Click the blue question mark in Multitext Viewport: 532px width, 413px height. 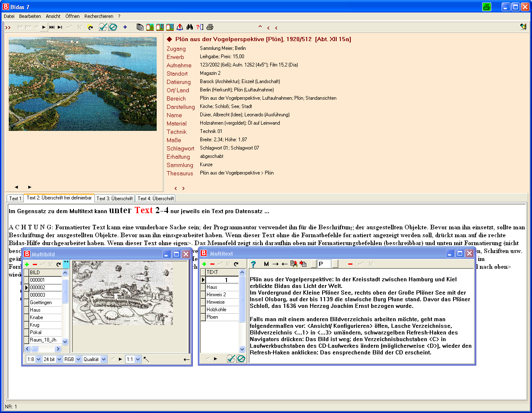253,264
